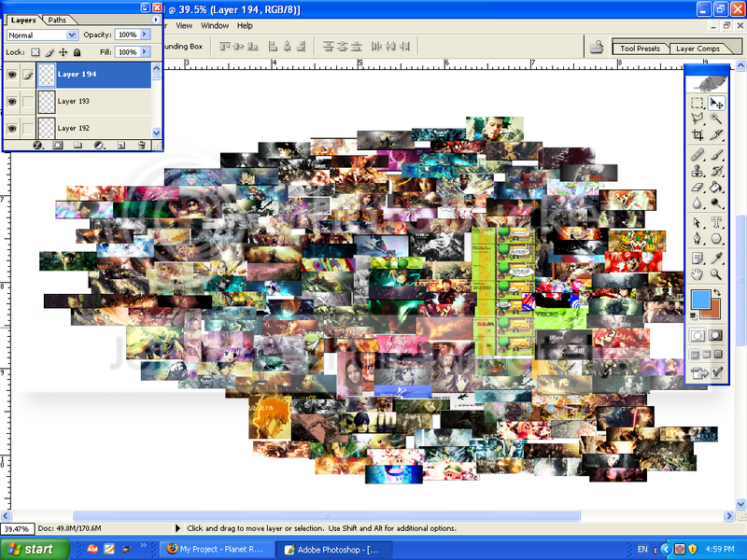Select the Slice tool

point(716,135)
